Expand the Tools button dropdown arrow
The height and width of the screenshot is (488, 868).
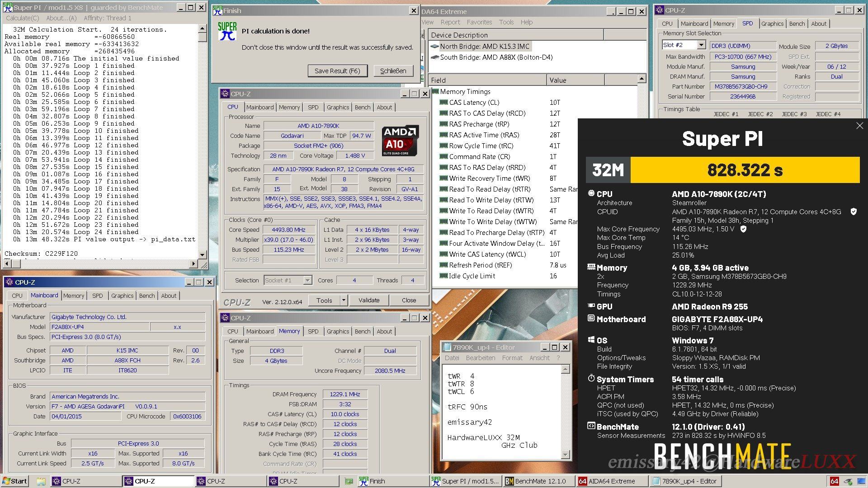tap(344, 300)
